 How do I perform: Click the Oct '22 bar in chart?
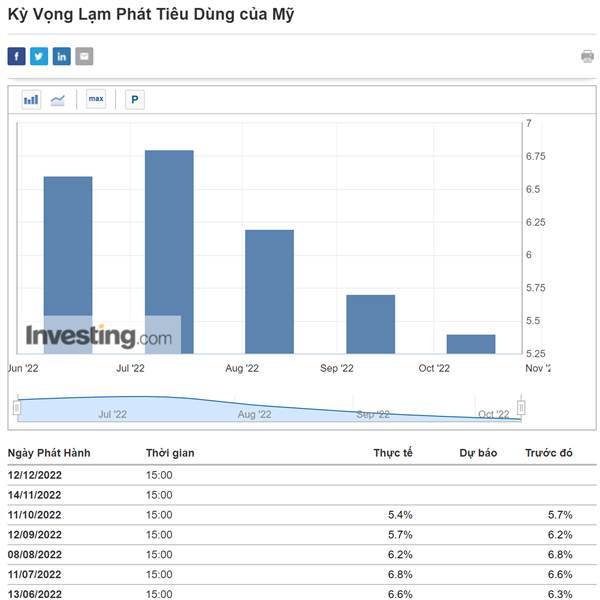click(x=470, y=344)
